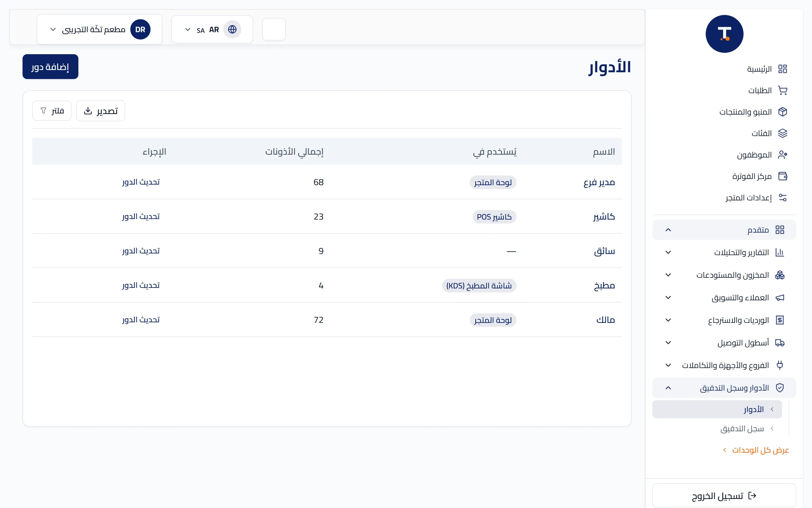Collapse الأدوار وسجل التدقيق chevron
The width and height of the screenshot is (812, 508).
[x=668, y=388]
